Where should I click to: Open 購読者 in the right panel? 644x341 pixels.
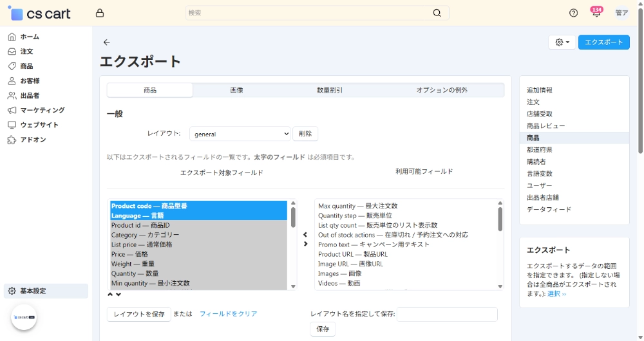[536, 161]
